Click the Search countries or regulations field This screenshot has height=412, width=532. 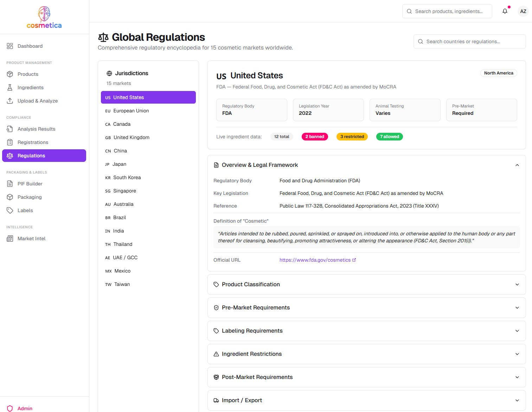(x=469, y=41)
